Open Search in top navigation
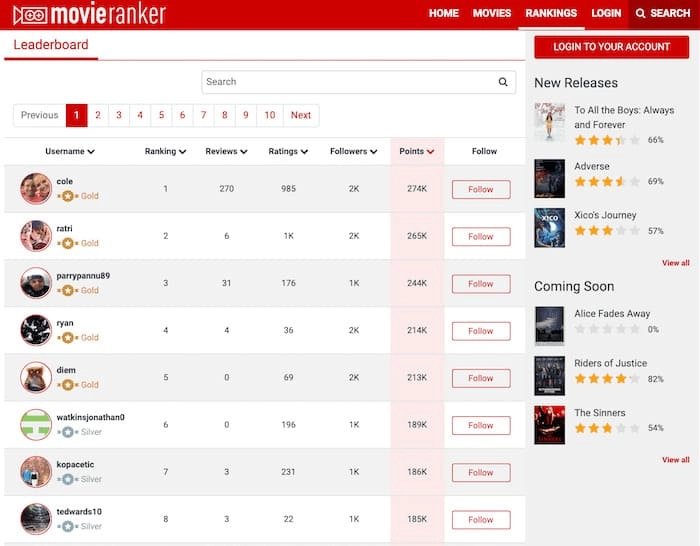700x546 pixels. (664, 13)
